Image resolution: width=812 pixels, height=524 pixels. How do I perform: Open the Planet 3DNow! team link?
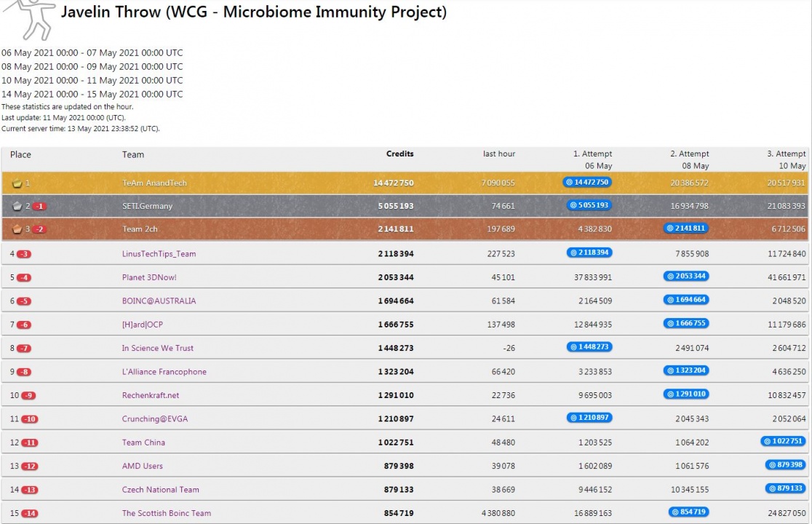pyautogui.click(x=149, y=277)
